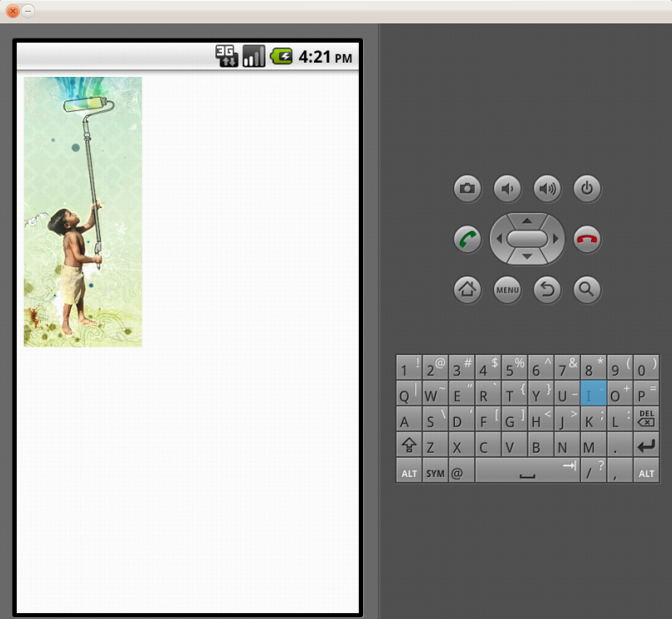Click the SYM key
The width and height of the screenshot is (672, 619).
pyautogui.click(x=435, y=470)
